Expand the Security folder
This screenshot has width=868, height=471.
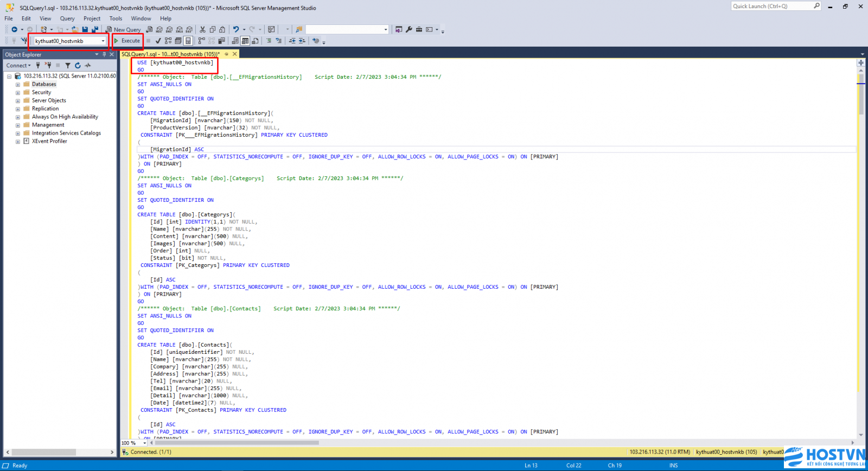pos(18,93)
